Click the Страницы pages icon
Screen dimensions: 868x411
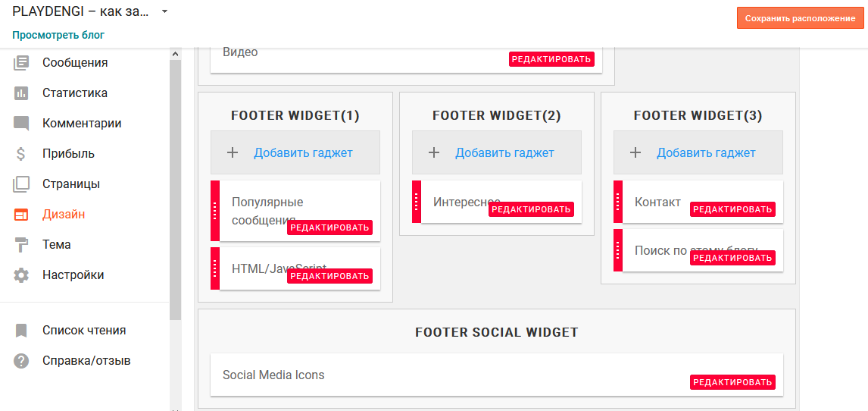pos(21,184)
